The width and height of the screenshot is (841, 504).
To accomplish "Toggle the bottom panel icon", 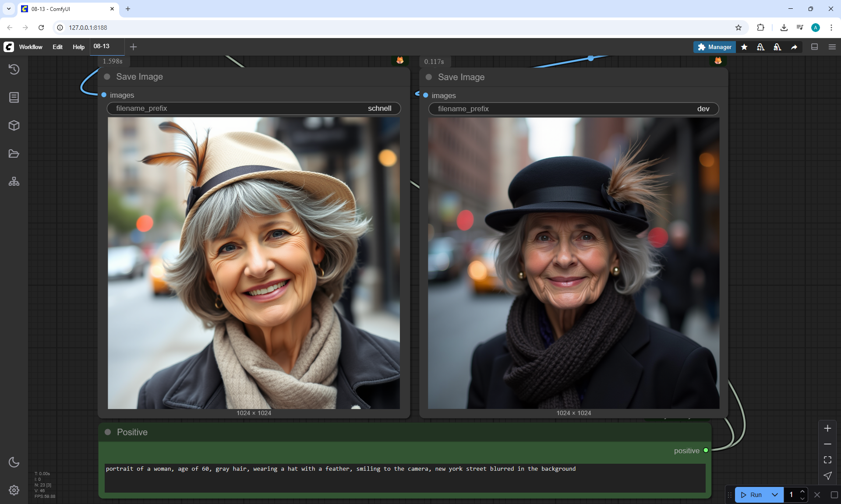I will [815, 47].
